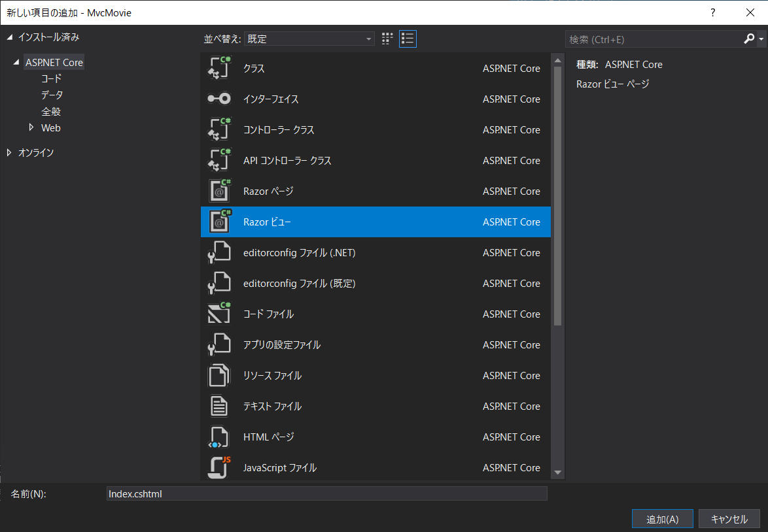
Task: Switch to small icons list view
Action: pyautogui.click(x=408, y=39)
